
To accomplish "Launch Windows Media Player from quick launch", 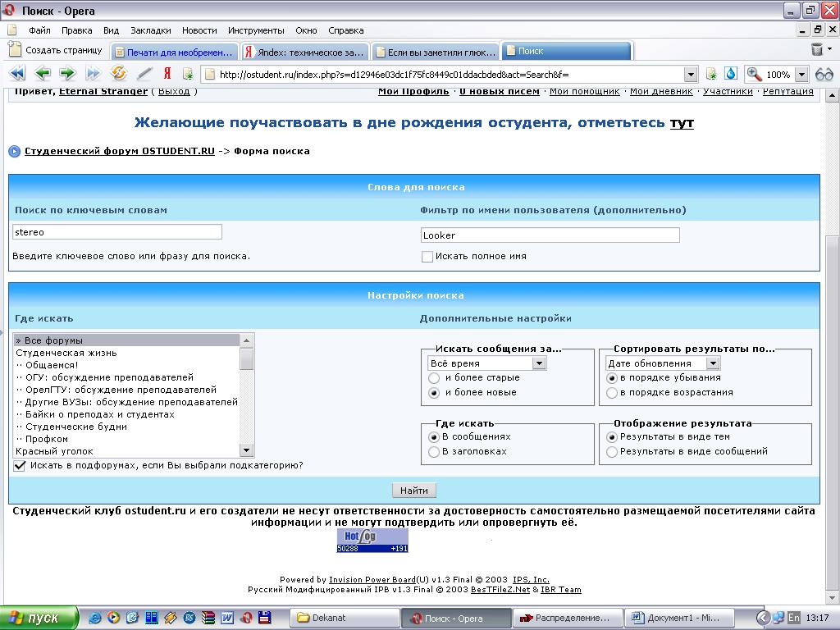I will pyautogui.click(x=113, y=618).
